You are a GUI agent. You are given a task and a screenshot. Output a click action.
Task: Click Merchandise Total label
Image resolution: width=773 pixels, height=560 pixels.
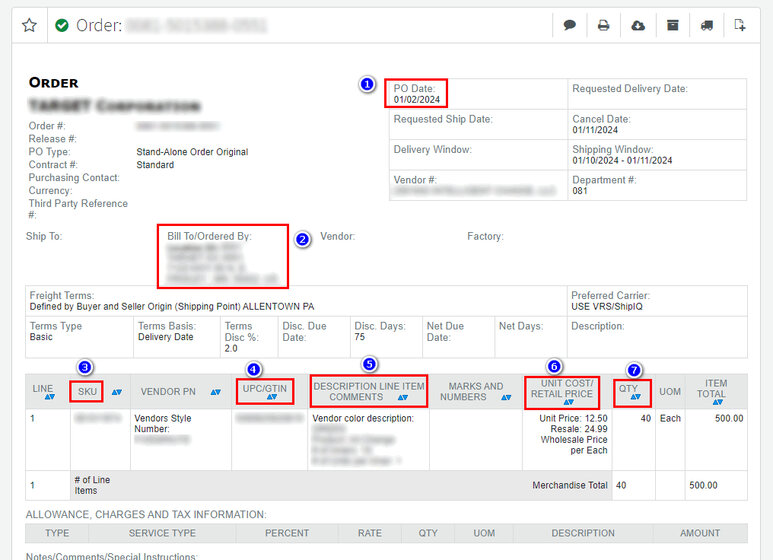(x=570, y=486)
